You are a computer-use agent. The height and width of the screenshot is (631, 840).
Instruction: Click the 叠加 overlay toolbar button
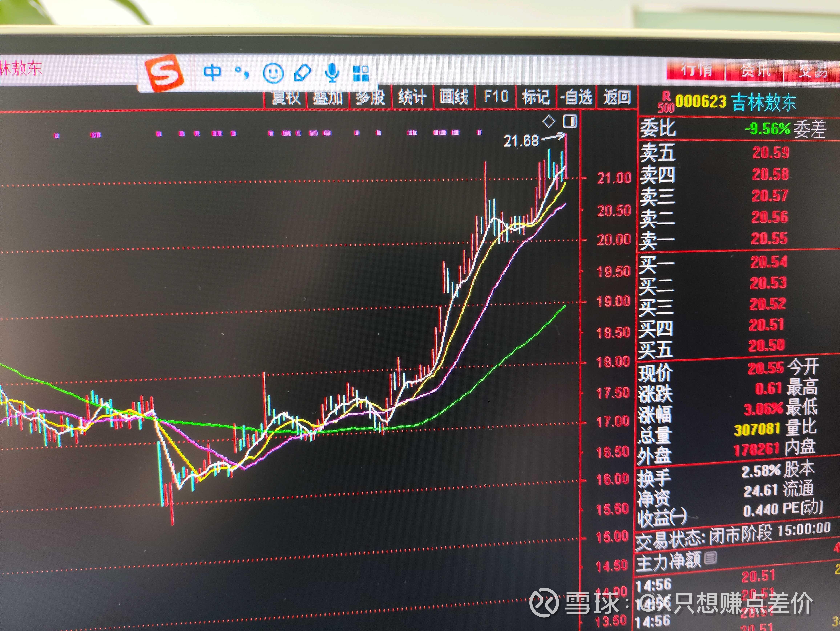coord(328,98)
